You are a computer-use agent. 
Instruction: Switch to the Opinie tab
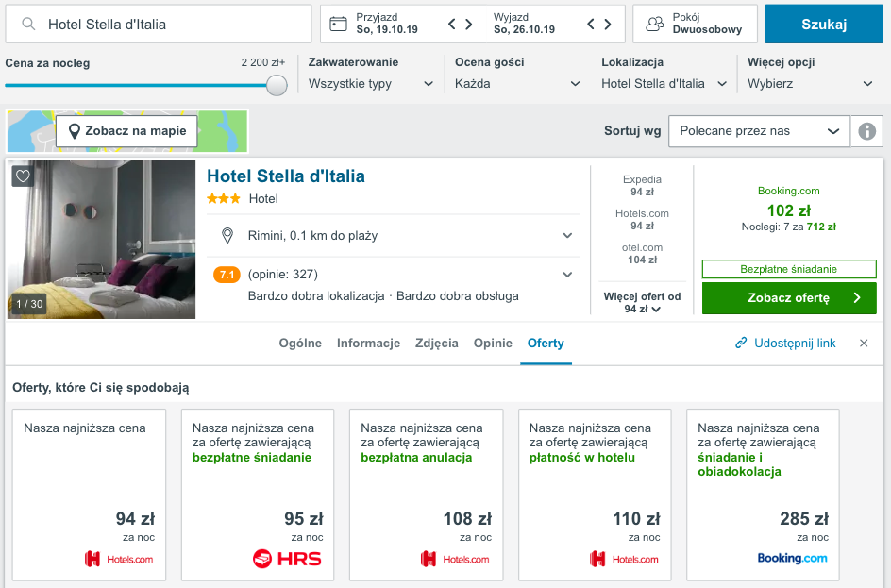pos(493,344)
